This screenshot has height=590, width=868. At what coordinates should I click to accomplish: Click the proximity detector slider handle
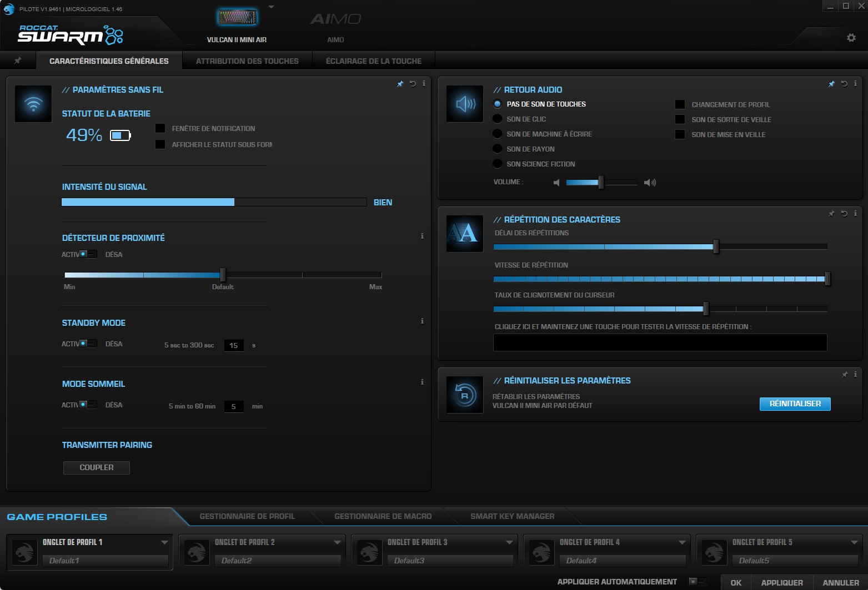click(223, 275)
